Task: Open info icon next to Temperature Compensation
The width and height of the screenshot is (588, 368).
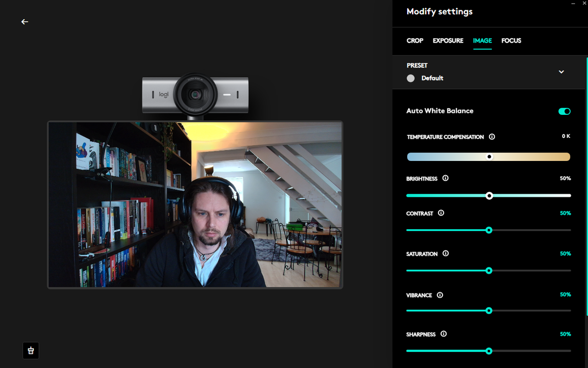Action: (x=492, y=137)
